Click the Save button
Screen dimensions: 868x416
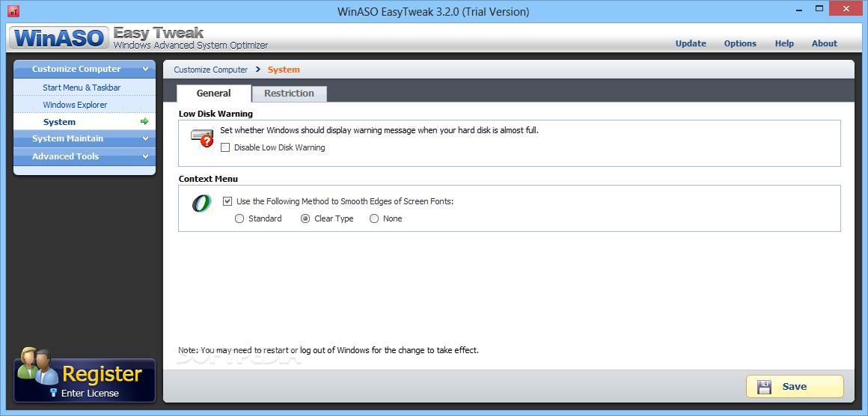pyautogui.click(x=795, y=387)
